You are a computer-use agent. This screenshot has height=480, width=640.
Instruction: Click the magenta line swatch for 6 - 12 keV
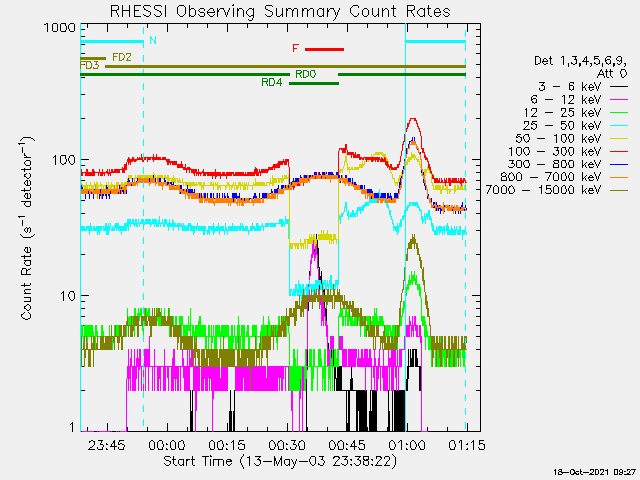(619, 100)
